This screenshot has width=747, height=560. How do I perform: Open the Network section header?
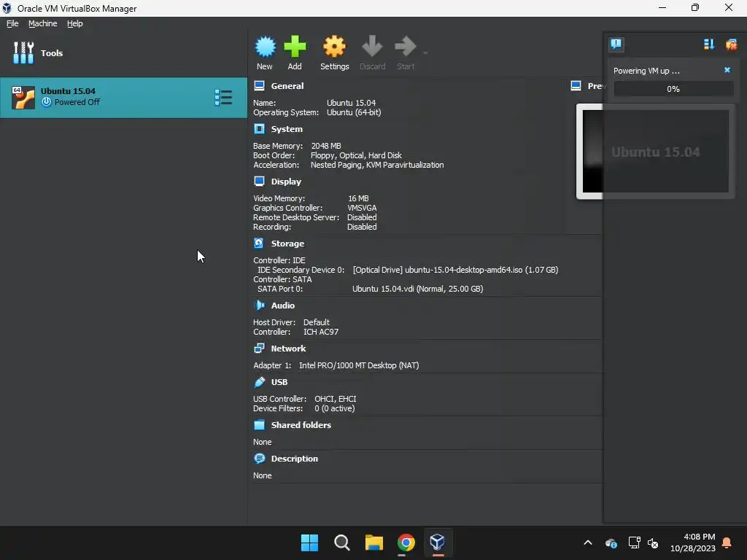[288, 349]
